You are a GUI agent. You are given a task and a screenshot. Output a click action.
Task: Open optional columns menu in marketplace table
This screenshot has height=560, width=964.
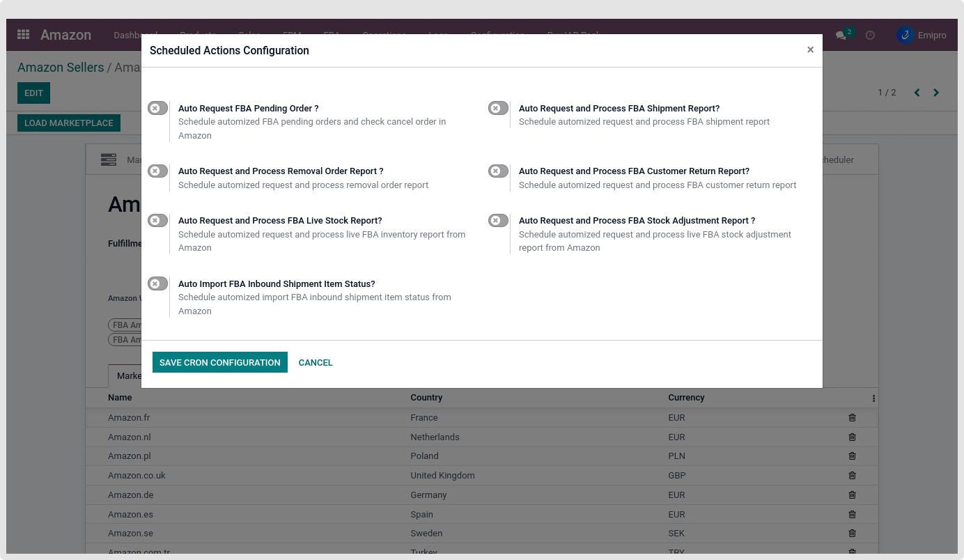[x=873, y=398]
